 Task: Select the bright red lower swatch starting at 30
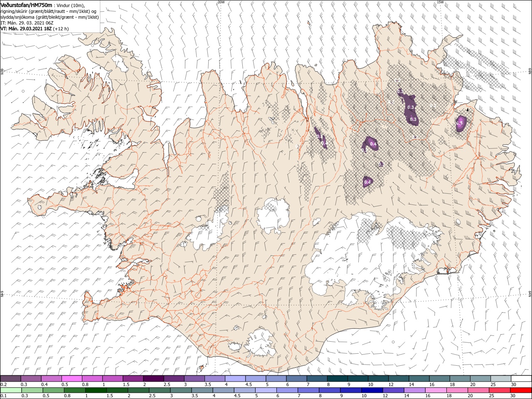click(521, 390)
